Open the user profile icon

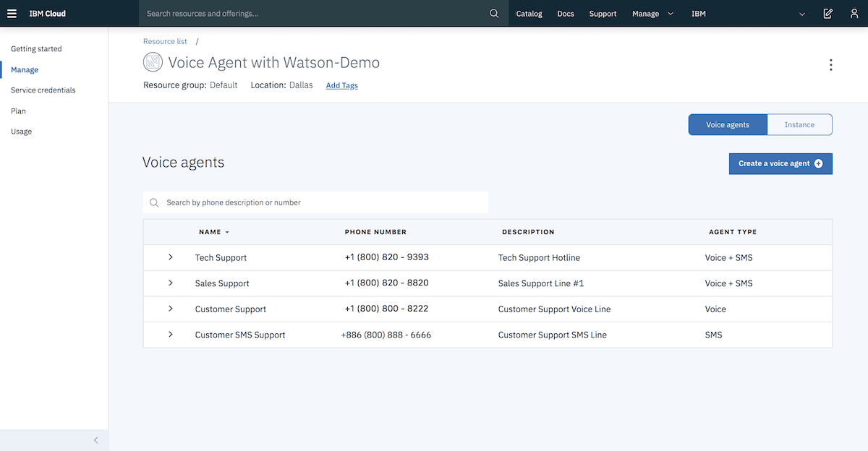point(854,14)
